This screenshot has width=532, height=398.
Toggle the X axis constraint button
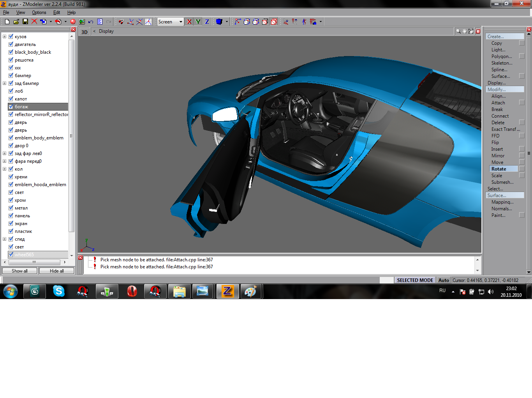[x=189, y=22]
